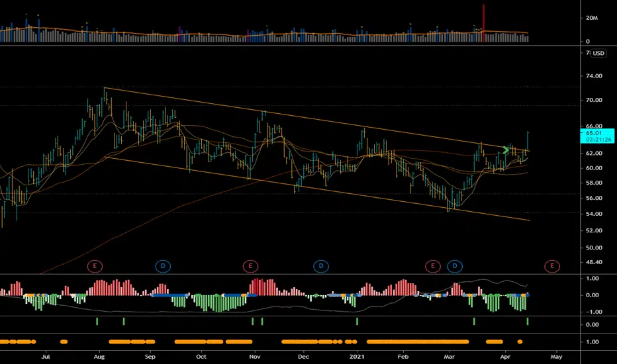617x364 pixels.
Task: Click the 54.00 price axis label
Action: [594, 214]
